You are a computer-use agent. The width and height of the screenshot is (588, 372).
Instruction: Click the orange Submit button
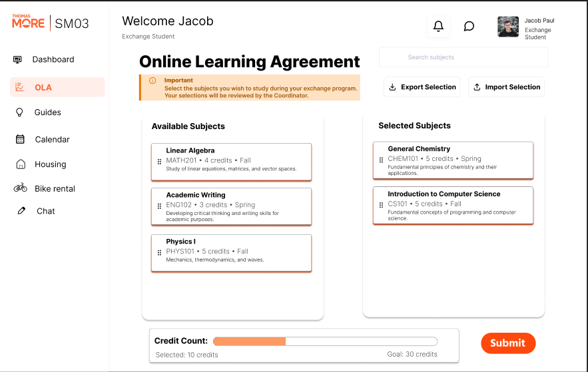(x=508, y=343)
